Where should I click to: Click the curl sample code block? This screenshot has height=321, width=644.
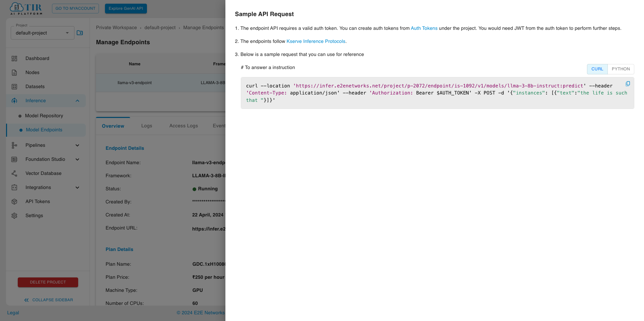pyautogui.click(x=437, y=93)
